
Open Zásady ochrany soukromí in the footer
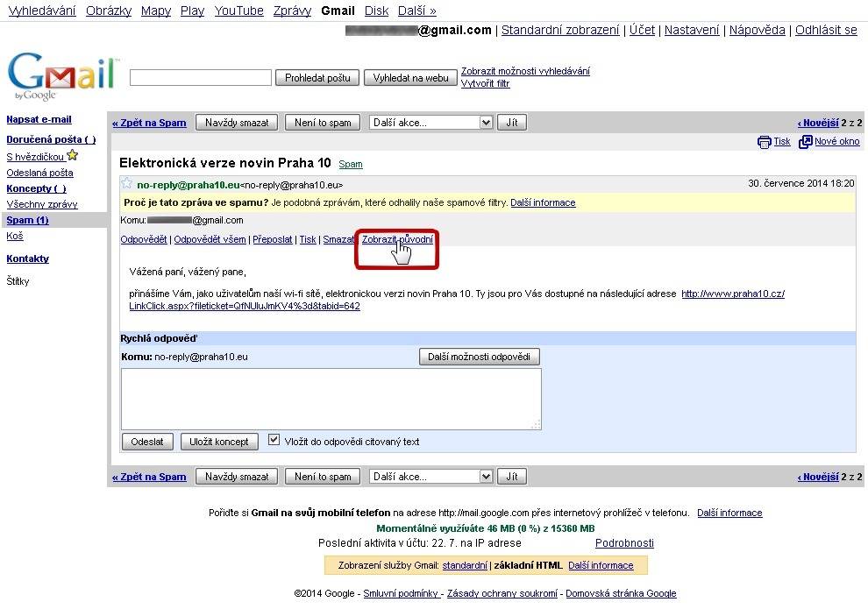pos(502,593)
